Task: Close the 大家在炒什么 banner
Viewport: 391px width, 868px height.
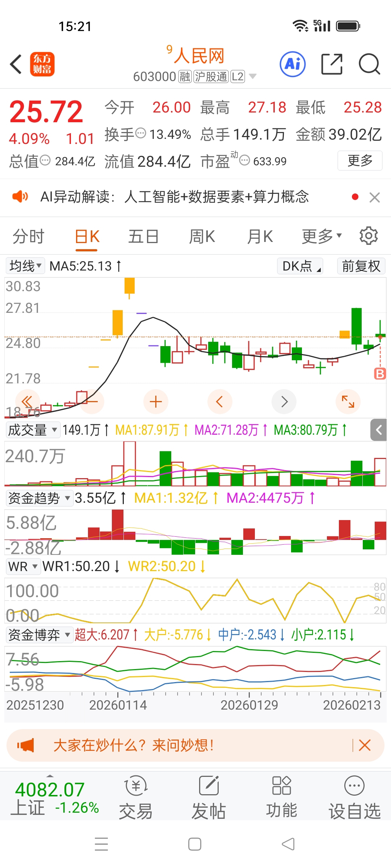Action: (x=365, y=745)
